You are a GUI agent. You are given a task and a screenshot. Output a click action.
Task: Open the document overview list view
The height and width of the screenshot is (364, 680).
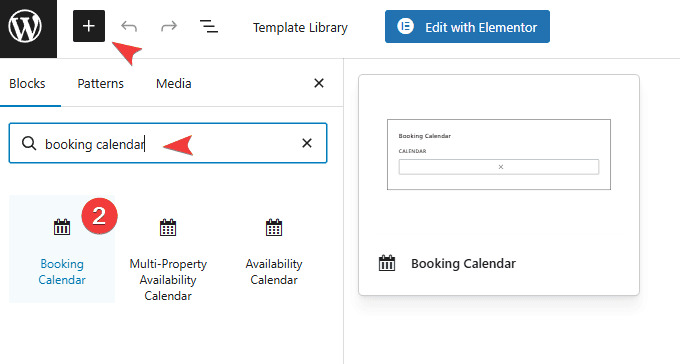click(209, 26)
